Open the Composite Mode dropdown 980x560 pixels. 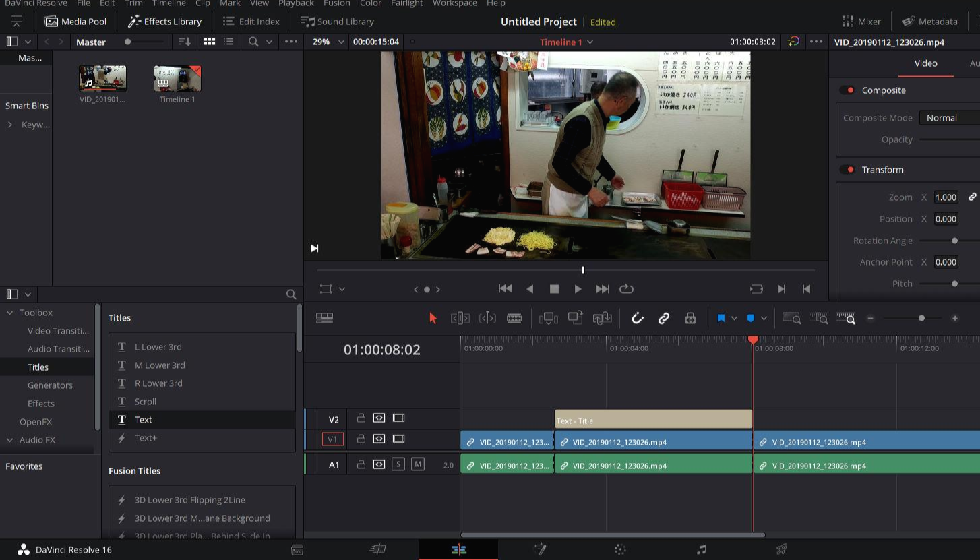(949, 118)
